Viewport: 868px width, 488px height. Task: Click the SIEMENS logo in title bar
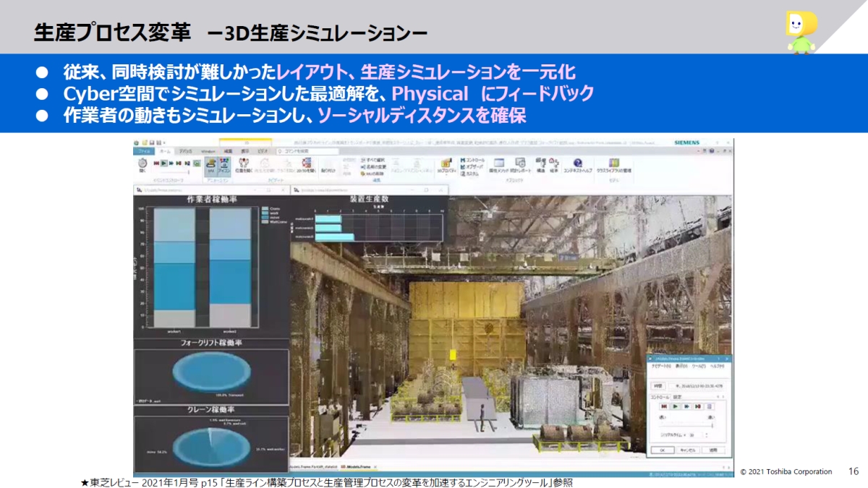[x=686, y=142]
